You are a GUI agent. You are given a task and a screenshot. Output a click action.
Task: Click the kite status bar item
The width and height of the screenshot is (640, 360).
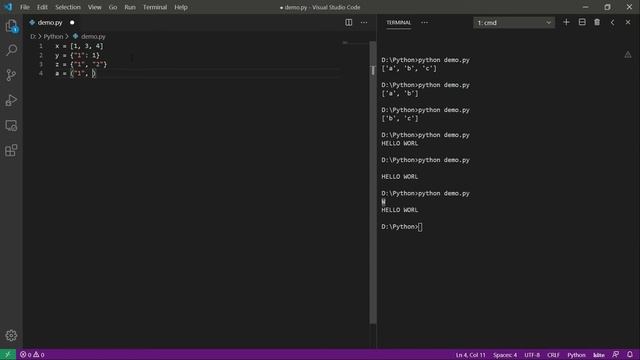tap(599, 355)
